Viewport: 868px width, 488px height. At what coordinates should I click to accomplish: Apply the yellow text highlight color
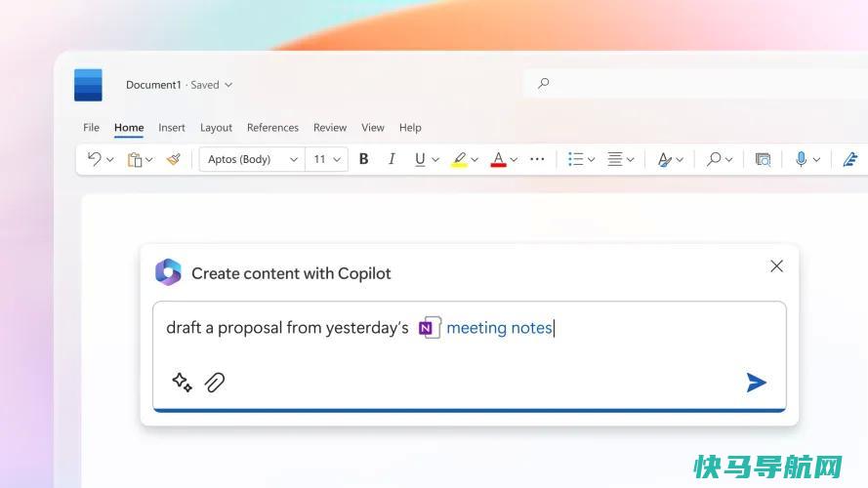coord(460,159)
